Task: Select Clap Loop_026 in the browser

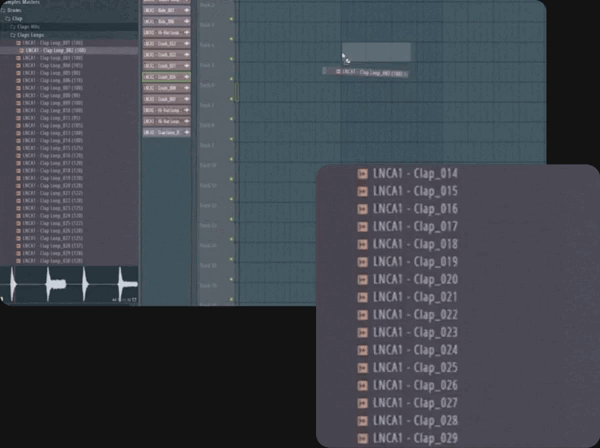Action: 52,231
